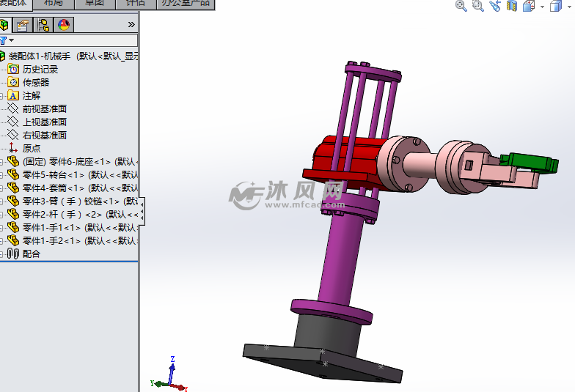Click the 注解 annotations A icon
The width and height of the screenshot is (575, 392).
coord(13,95)
